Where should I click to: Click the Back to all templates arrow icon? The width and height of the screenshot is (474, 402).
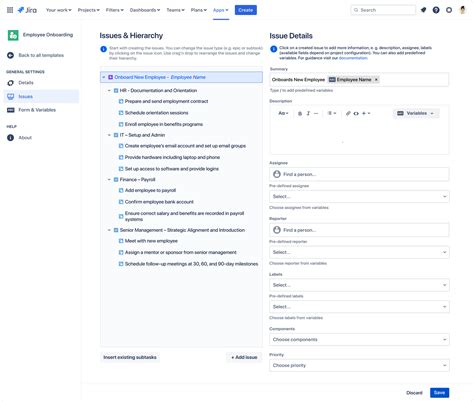(x=10, y=55)
